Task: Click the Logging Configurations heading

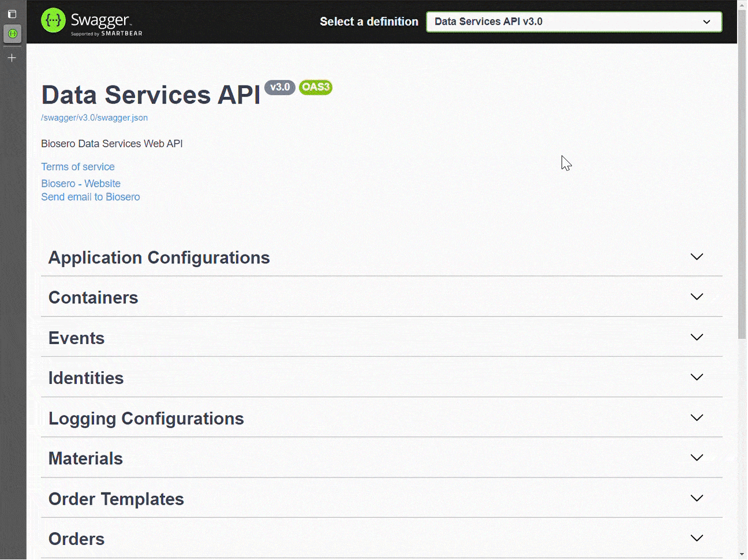Action: coord(146,419)
